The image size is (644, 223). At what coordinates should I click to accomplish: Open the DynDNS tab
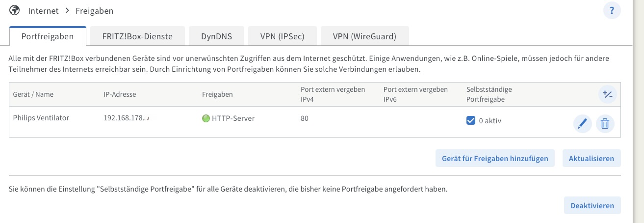point(216,36)
